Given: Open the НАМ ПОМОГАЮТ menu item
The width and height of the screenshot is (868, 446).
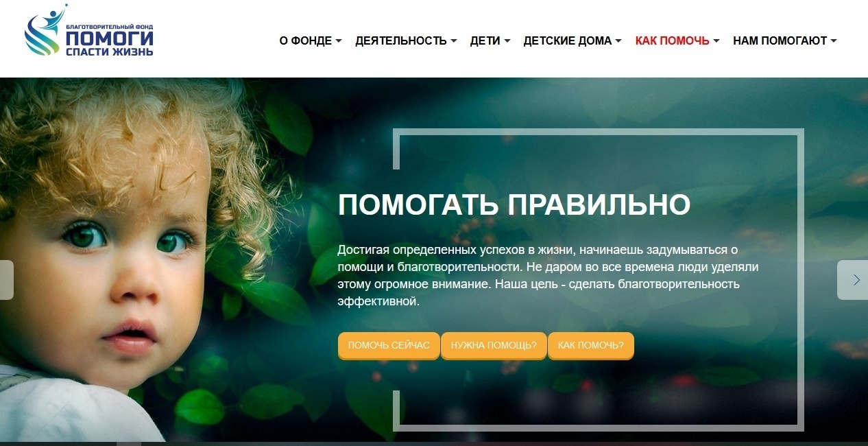Looking at the screenshot, I should (x=780, y=41).
